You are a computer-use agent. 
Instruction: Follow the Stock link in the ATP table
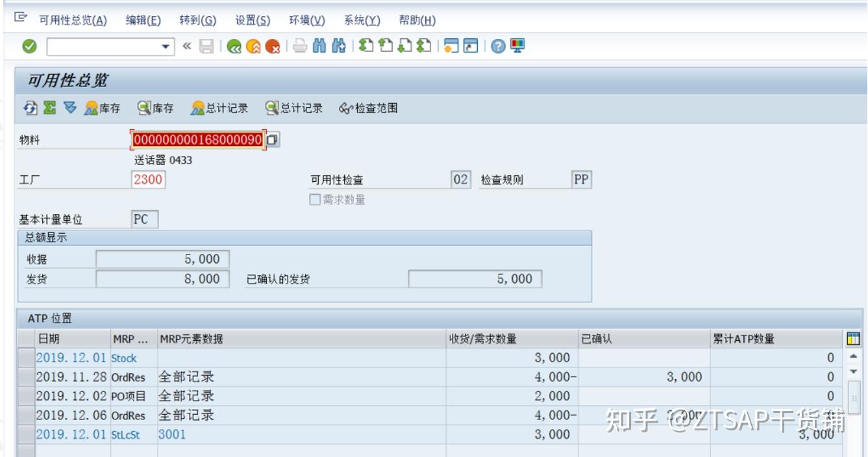[126, 358]
